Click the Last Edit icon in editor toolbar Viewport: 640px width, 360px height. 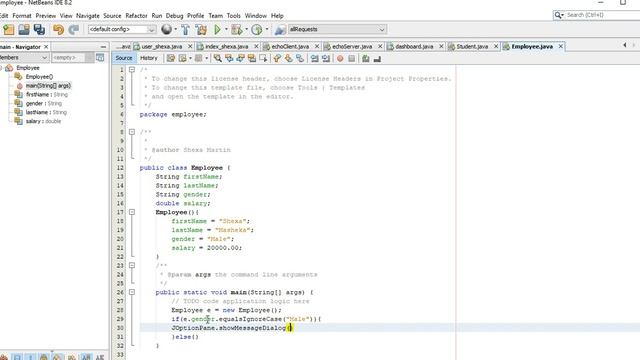[171, 58]
